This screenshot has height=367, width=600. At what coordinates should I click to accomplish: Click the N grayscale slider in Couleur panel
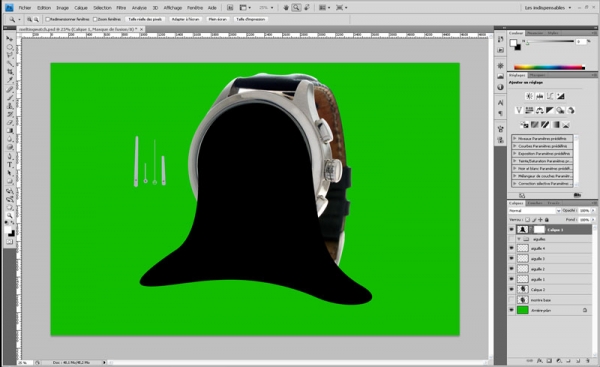click(x=550, y=41)
